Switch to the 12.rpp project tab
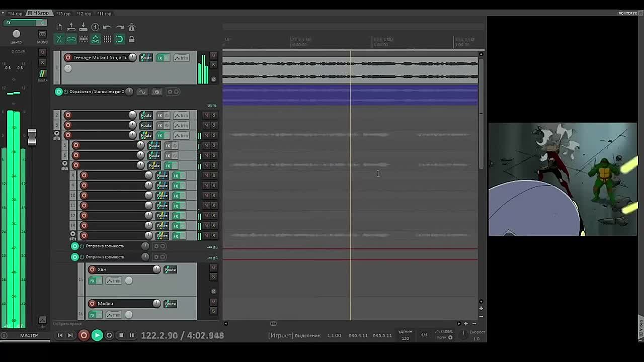The image size is (644, 362). [84, 14]
